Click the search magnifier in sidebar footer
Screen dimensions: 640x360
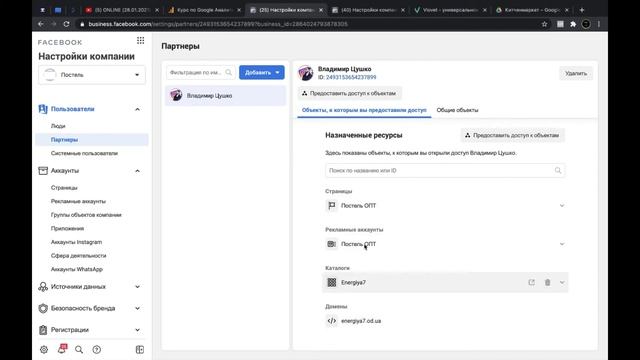point(79,349)
